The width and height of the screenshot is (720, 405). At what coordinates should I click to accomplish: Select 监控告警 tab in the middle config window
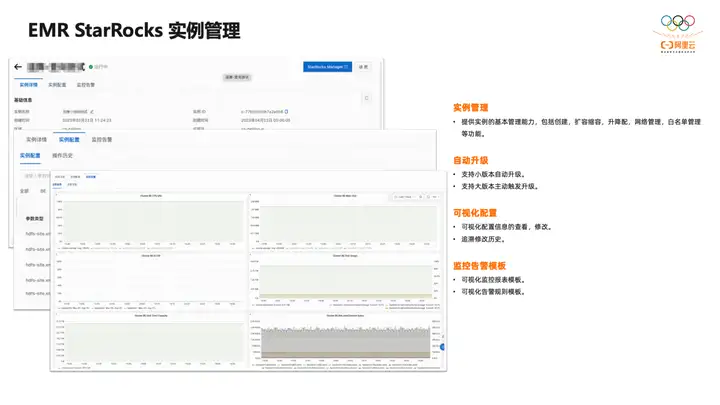[x=101, y=140]
